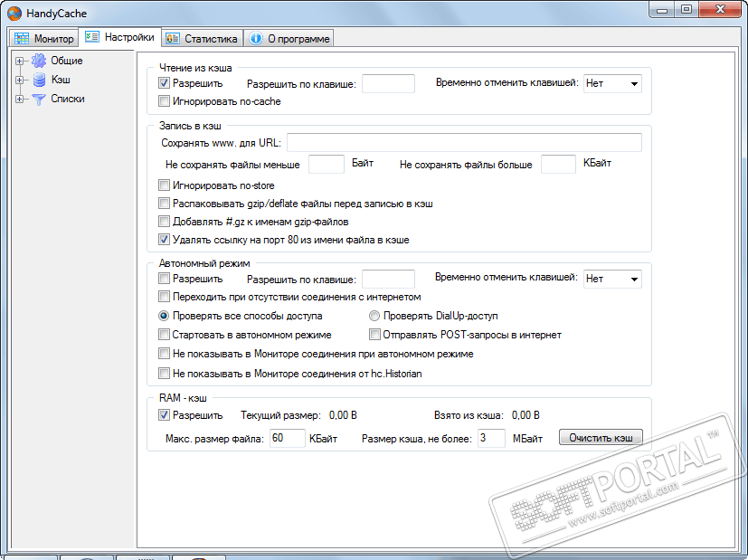This screenshot has width=748, height=560.
Task: Click the Списки funnel icon in tree
Action: [39, 99]
